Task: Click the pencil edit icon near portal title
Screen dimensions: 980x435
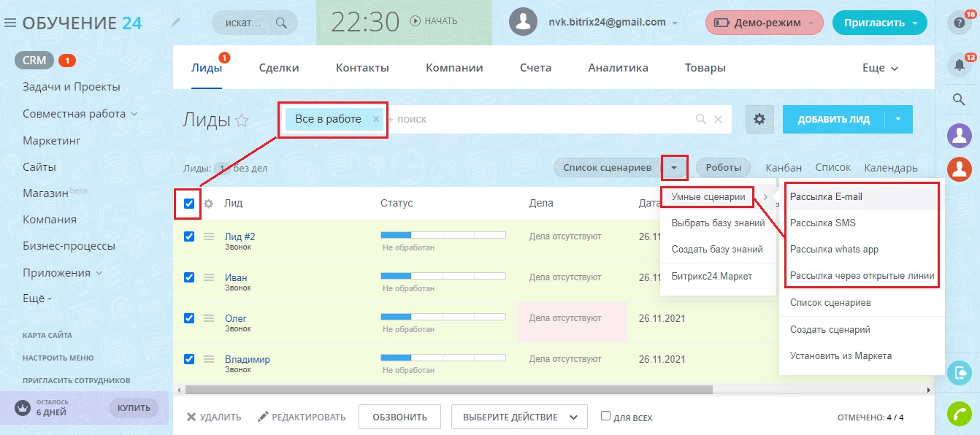Action: (x=176, y=23)
